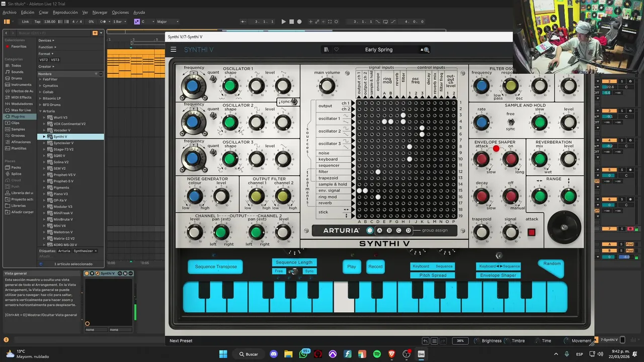Select Max for Live category in browser
Image resolution: width=644 pixels, height=362 pixels.
(x=21, y=110)
